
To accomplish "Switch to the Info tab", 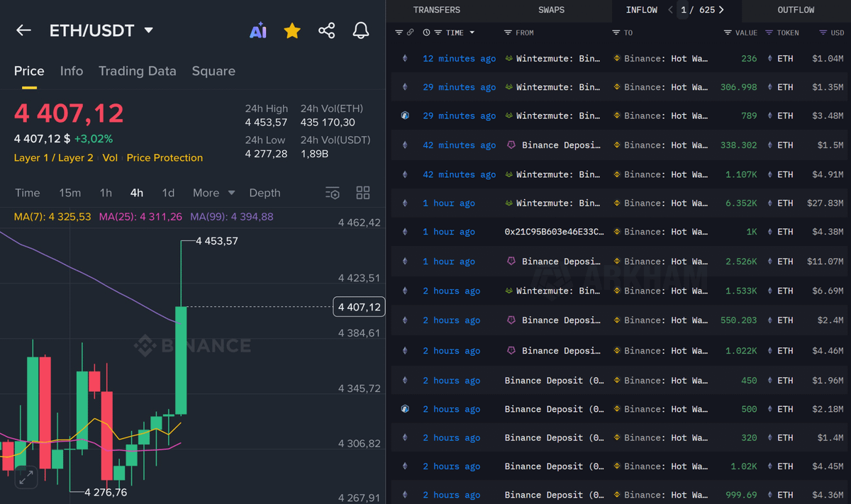I will [72, 71].
